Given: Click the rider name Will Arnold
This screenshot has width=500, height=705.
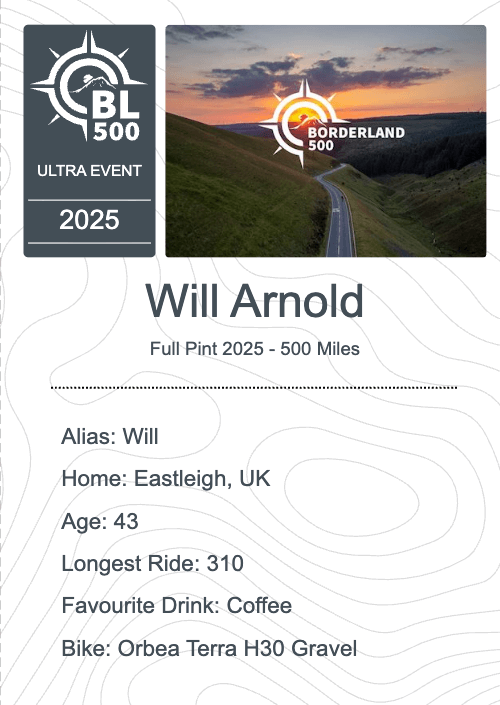Looking at the screenshot, I should point(254,301).
